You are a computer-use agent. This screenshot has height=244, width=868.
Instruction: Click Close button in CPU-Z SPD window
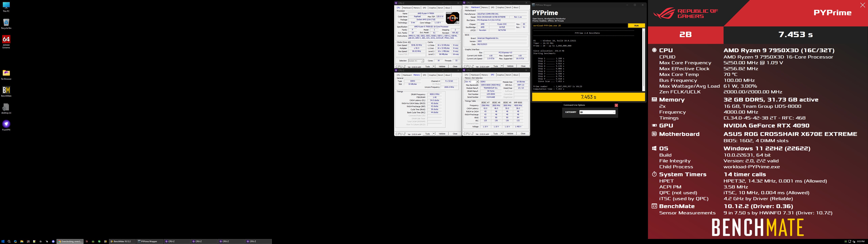pyautogui.click(x=523, y=134)
